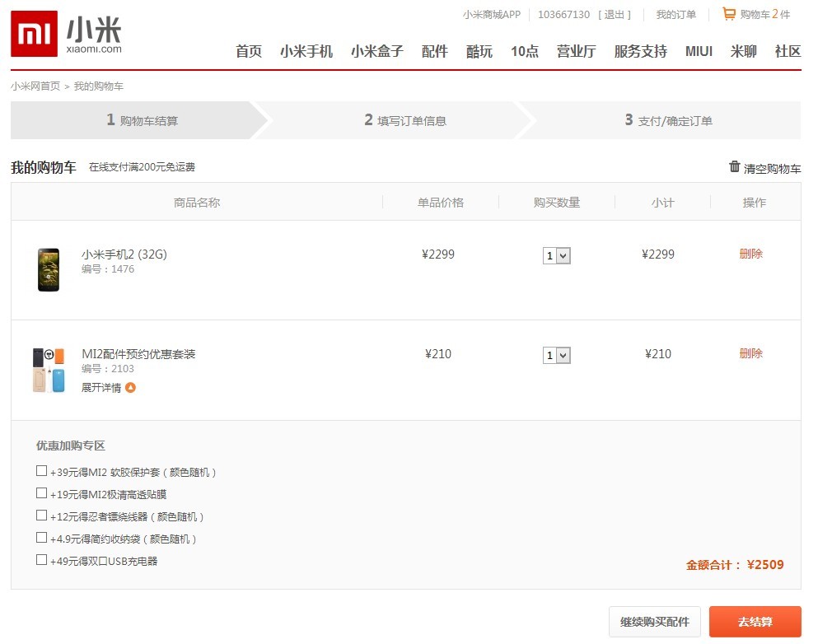Click the 操作 column header

tap(755, 203)
